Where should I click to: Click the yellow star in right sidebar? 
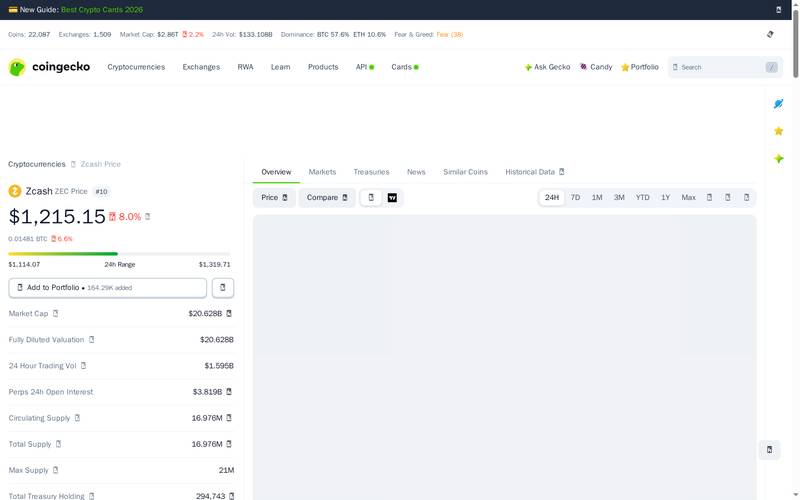tap(778, 131)
